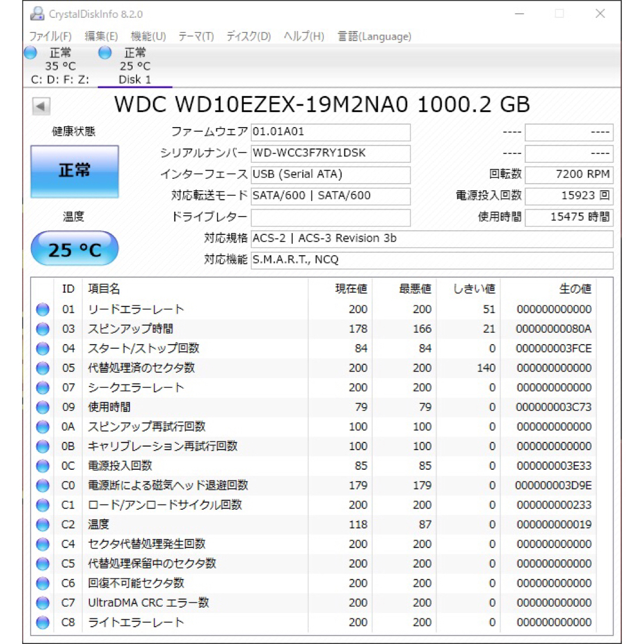The width and height of the screenshot is (644, 644).
Task: Click status orb for attribute 09 power-on hours
Action: coord(43,407)
